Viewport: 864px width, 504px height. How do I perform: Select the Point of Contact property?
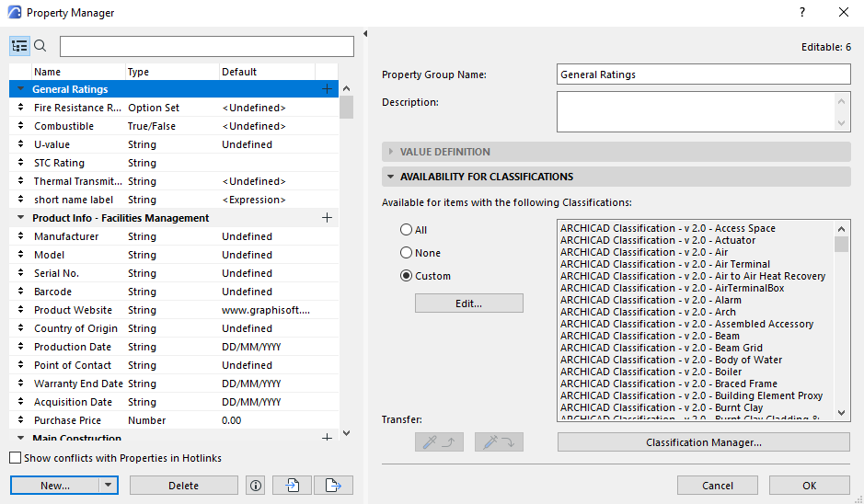(174, 365)
